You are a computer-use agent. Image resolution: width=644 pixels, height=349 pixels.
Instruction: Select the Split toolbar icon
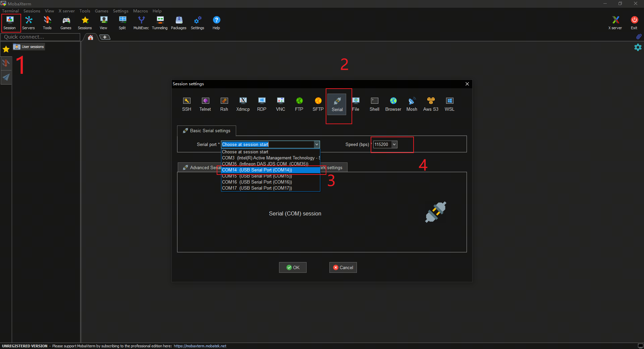[x=122, y=23]
